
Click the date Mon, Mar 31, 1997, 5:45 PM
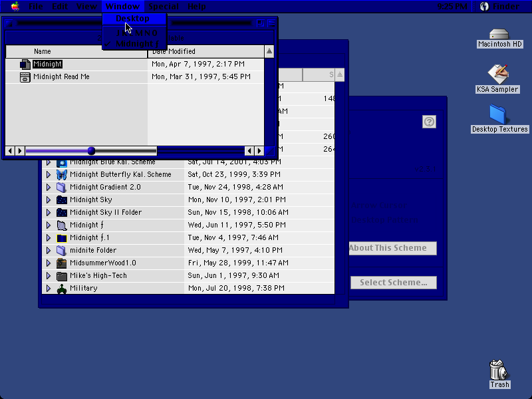click(x=201, y=76)
